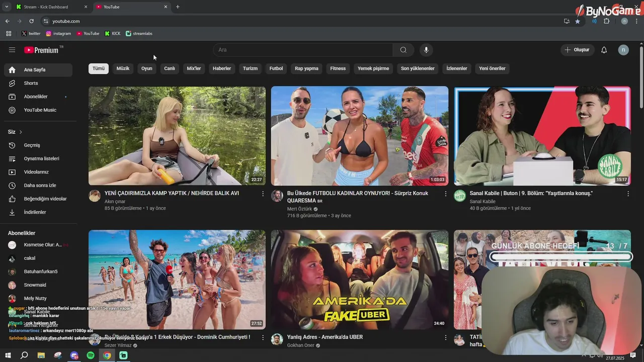The height and width of the screenshot is (362, 644).
Task: Open the Mely Nutty subscription channel
Action: tap(38, 298)
